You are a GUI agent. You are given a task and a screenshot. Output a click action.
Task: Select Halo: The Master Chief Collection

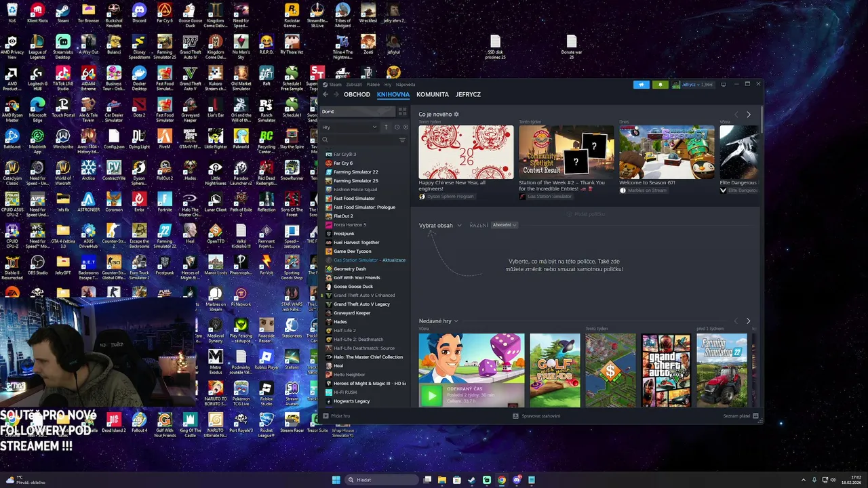[x=368, y=357]
